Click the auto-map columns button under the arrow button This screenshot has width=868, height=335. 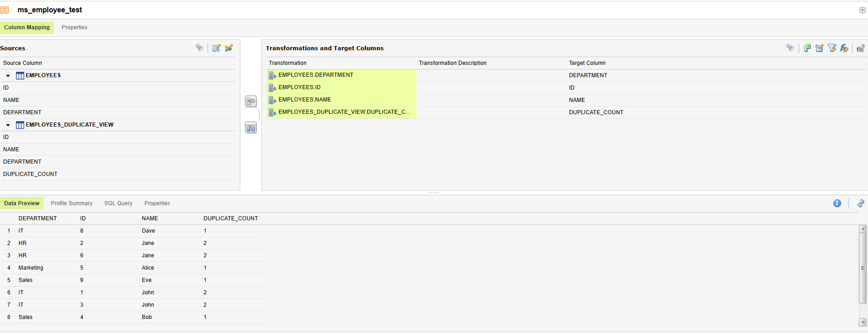pyautogui.click(x=251, y=128)
